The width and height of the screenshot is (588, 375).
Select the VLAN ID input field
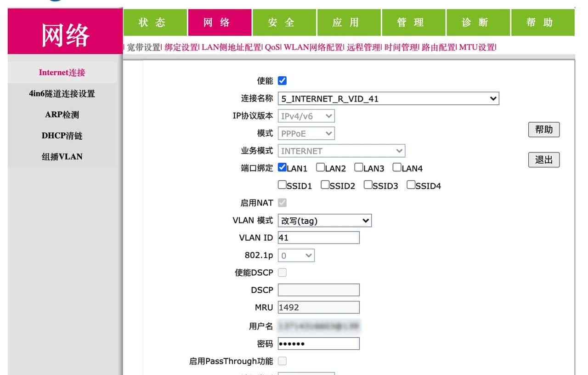click(x=318, y=238)
